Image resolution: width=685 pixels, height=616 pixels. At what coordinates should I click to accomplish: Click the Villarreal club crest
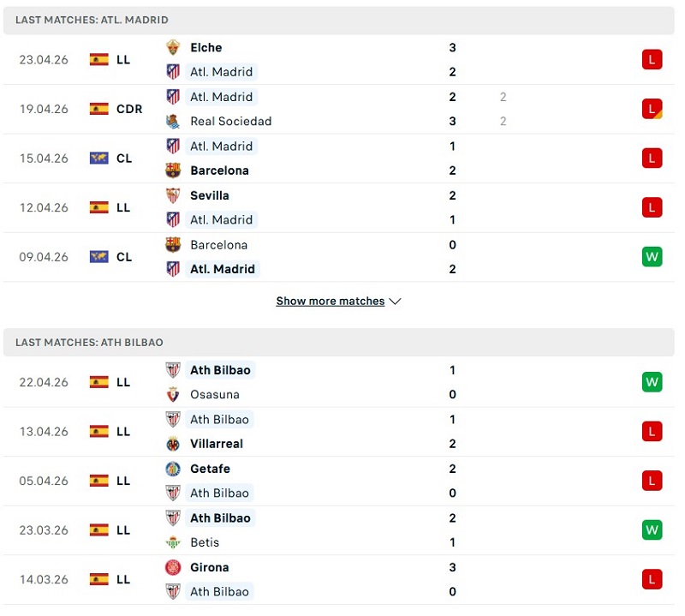click(x=174, y=444)
